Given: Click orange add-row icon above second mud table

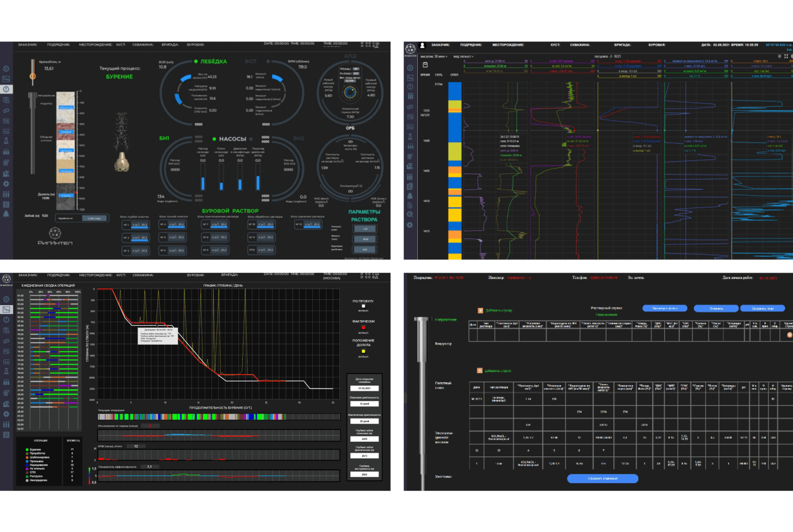Looking at the screenshot, I should [x=480, y=370].
